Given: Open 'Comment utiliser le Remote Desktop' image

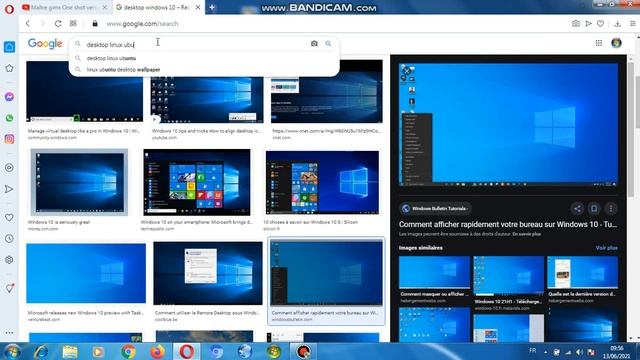Looking at the screenshot, I should [208, 273].
